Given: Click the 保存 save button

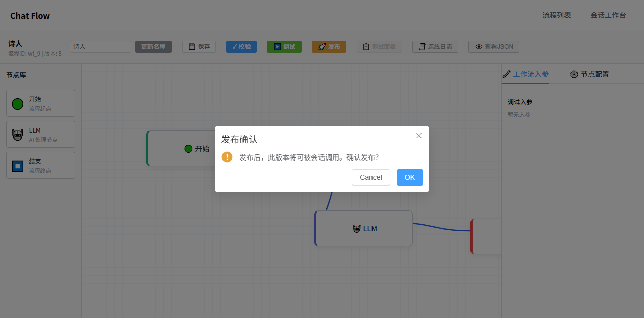Looking at the screenshot, I should [199, 47].
